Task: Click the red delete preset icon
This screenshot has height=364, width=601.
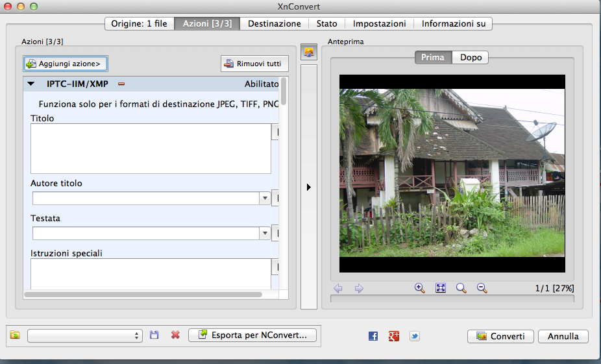Action: (175, 335)
